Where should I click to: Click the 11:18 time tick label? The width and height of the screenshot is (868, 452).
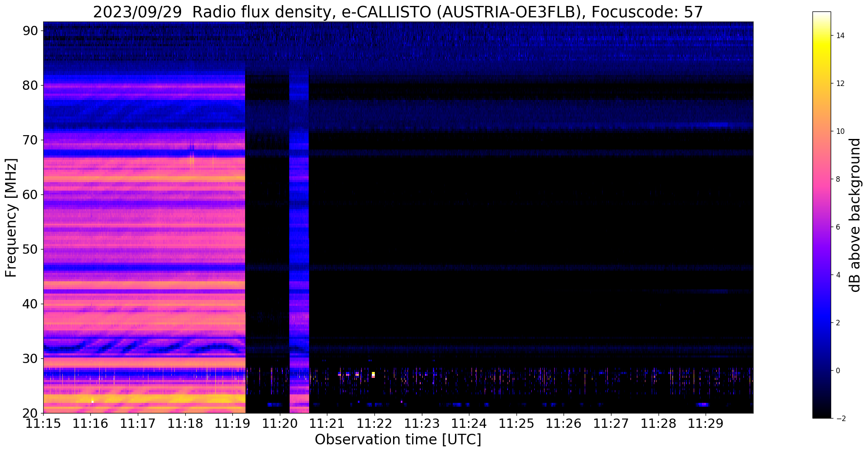coord(185,424)
